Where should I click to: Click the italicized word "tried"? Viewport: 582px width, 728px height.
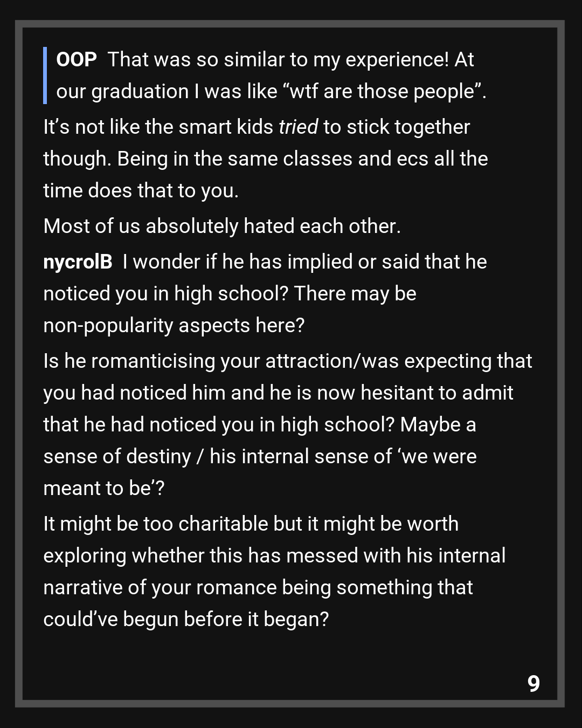(299, 127)
